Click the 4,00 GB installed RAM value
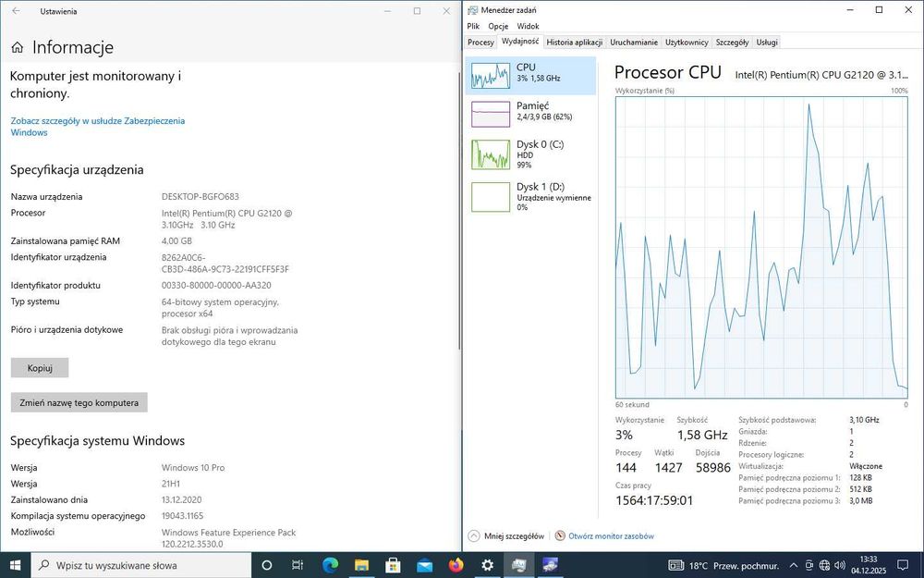This screenshot has height=578, width=924. [x=176, y=240]
